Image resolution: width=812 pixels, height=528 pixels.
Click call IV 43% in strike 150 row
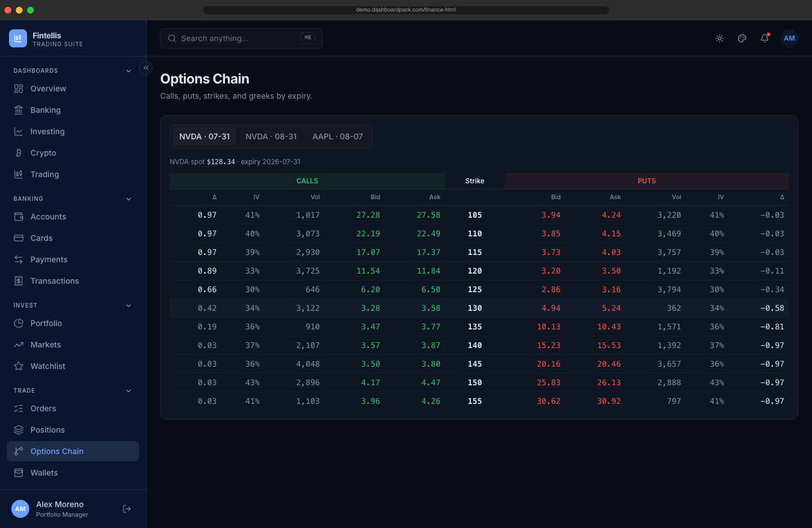(253, 382)
